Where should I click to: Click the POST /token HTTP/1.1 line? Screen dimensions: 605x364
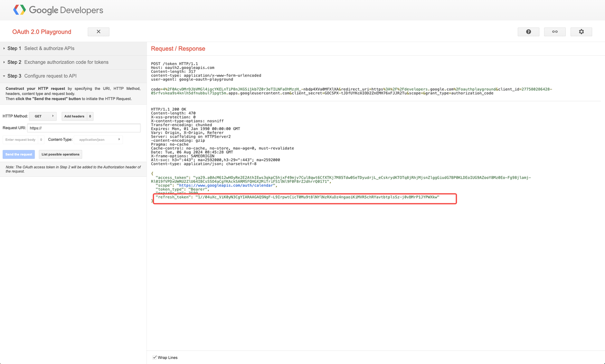point(174,64)
